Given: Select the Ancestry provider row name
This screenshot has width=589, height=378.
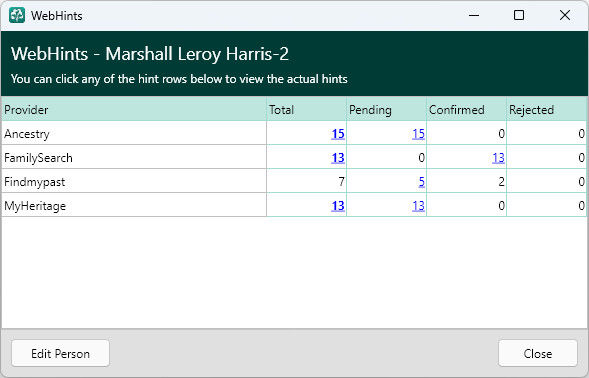Looking at the screenshot, I should tap(27, 134).
